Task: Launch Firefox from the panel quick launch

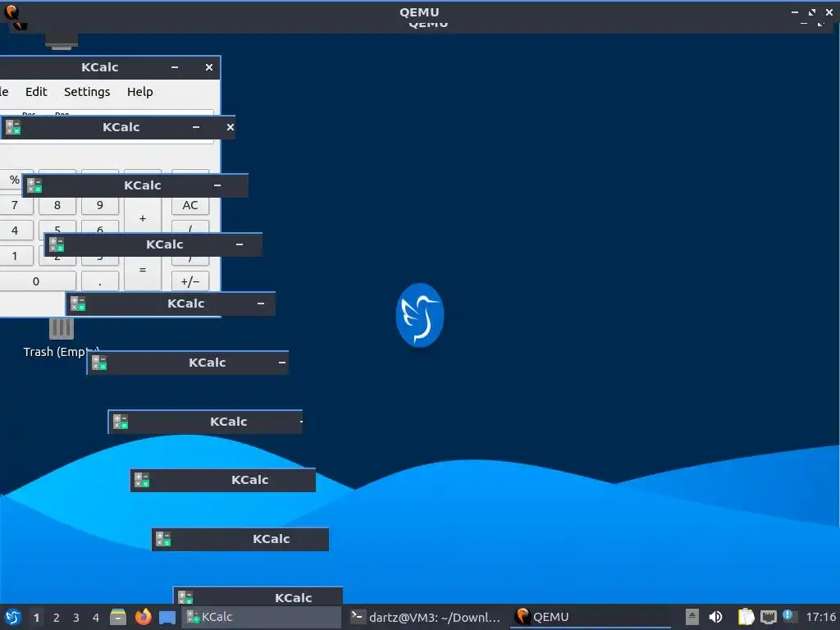Action: tap(143, 617)
